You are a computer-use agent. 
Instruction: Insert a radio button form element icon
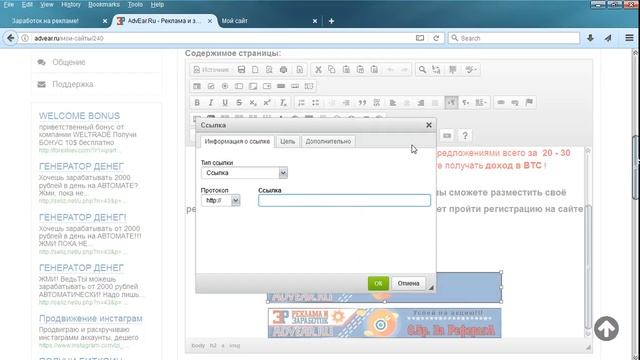[225, 86]
